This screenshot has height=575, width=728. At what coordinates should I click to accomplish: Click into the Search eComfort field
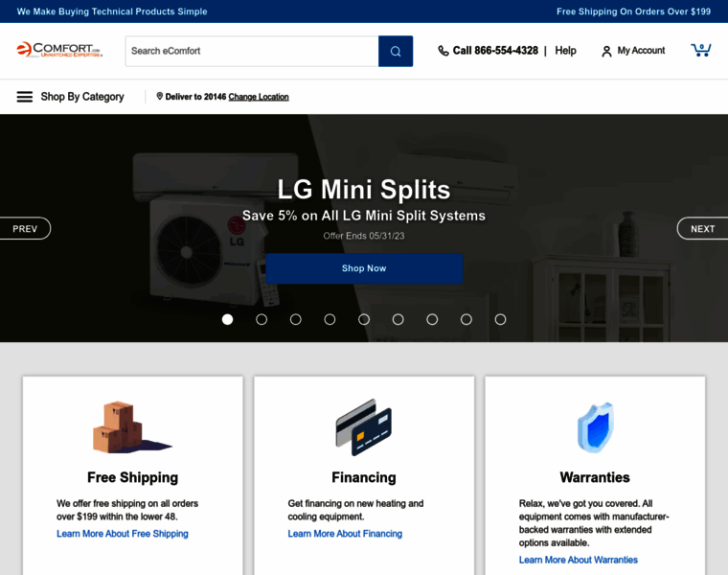[x=252, y=51]
